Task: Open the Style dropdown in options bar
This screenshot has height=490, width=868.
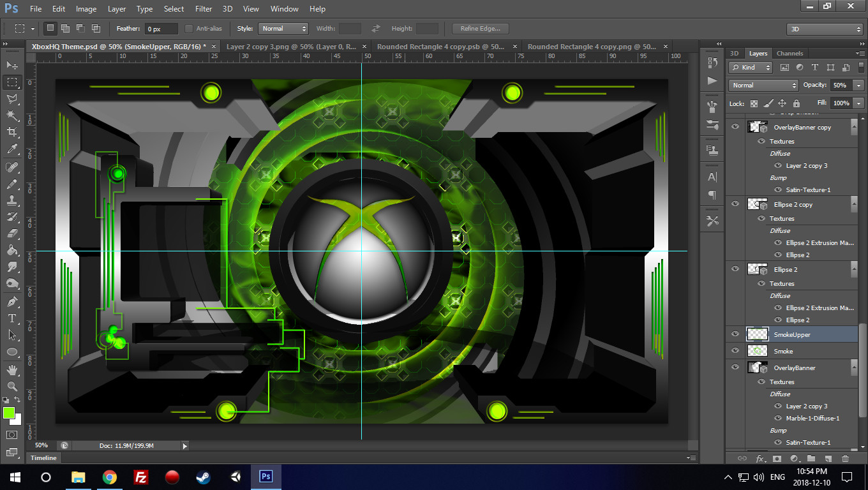Action: coord(283,29)
